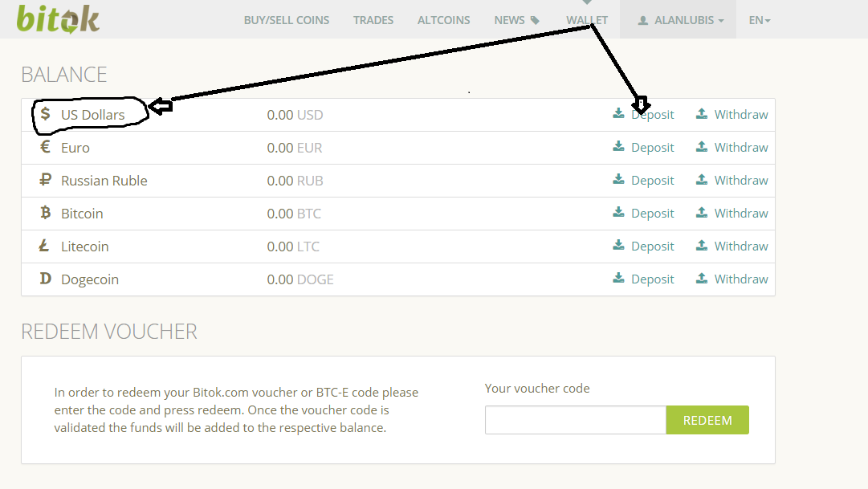Screen dimensions: 868x489
Task: Click the deposit icon in the Dogecoin row
Action: (x=618, y=278)
